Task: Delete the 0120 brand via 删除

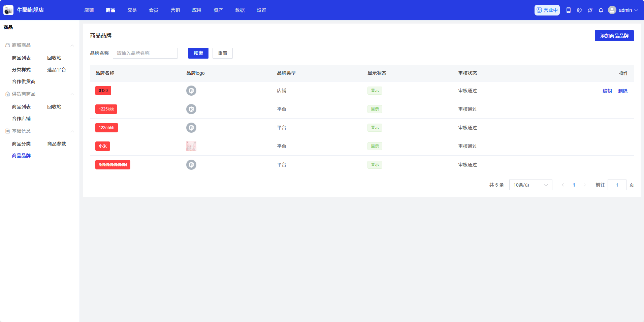Action: (x=623, y=91)
